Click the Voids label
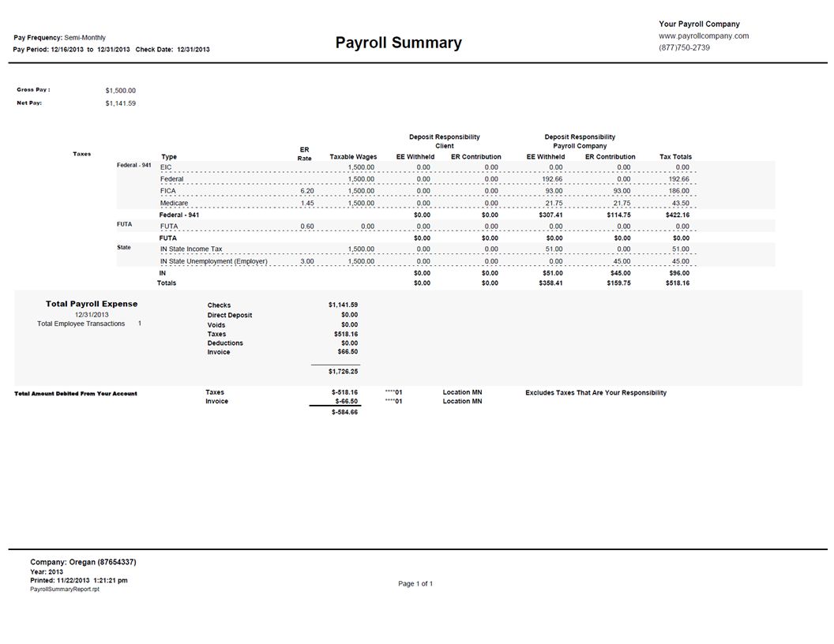This screenshot has width=834, height=644. click(216, 325)
